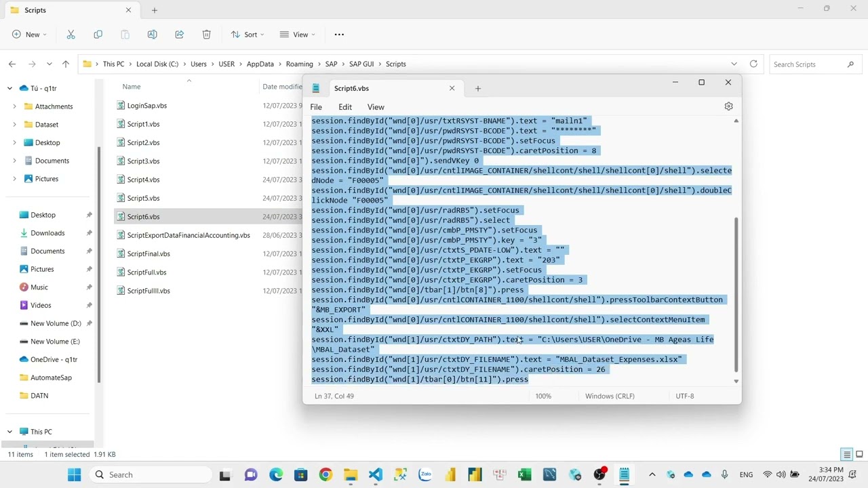
Task: Click the Share icon in Explorer toolbar
Action: 179,35
